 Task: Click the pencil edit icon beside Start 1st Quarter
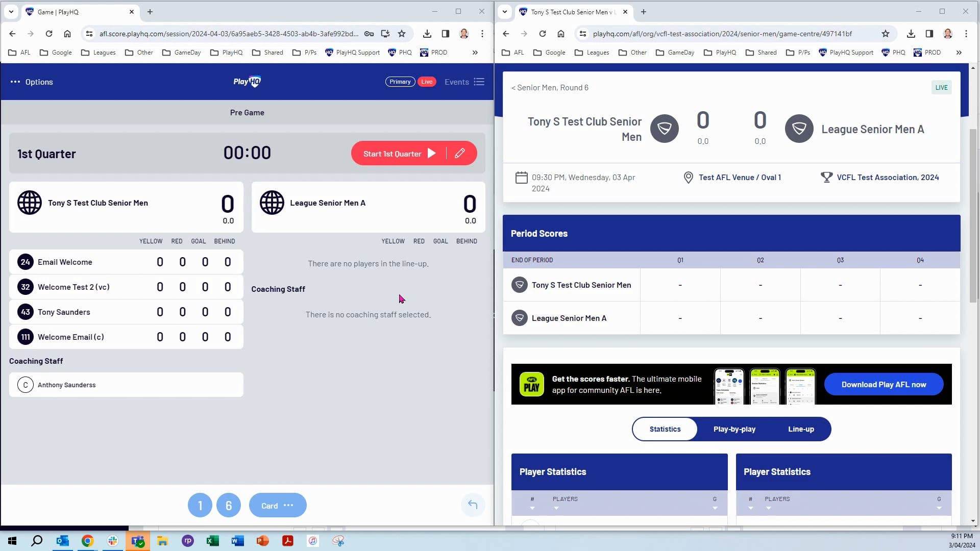pos(459,153)
